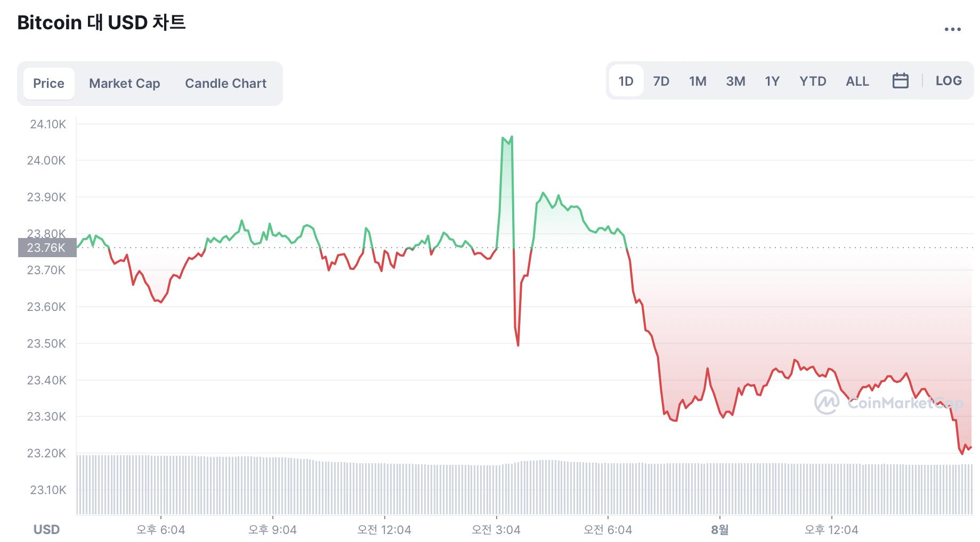This screenshot has width=980, height=542.
Task: Select the 1M time range
Action: [x=697, y=81]
